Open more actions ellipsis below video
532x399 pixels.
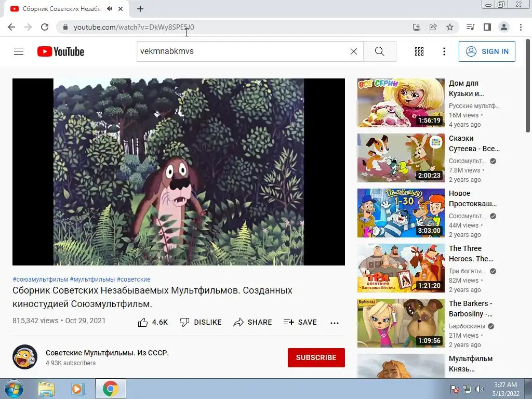tap(335, 323)
